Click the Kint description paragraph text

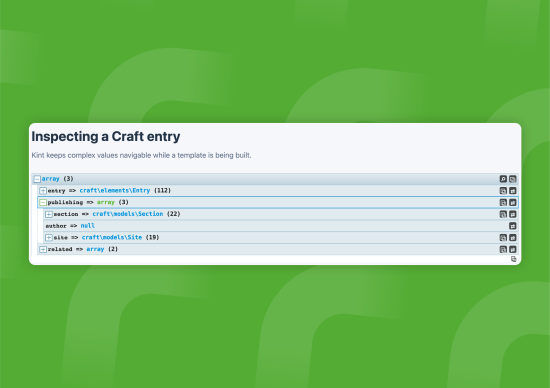[x=141, y=155]
